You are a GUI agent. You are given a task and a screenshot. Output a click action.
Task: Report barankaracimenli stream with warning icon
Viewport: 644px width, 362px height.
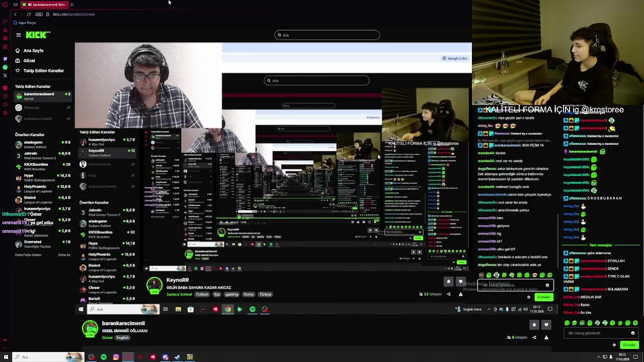tap(546, 337)
